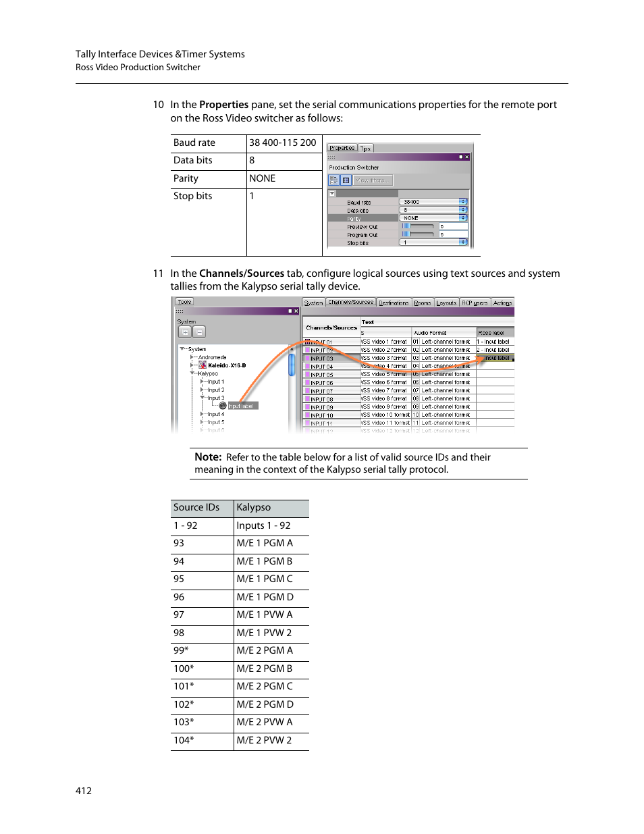Close the Tools pane
644x834 pixels.
click(296, 311)
